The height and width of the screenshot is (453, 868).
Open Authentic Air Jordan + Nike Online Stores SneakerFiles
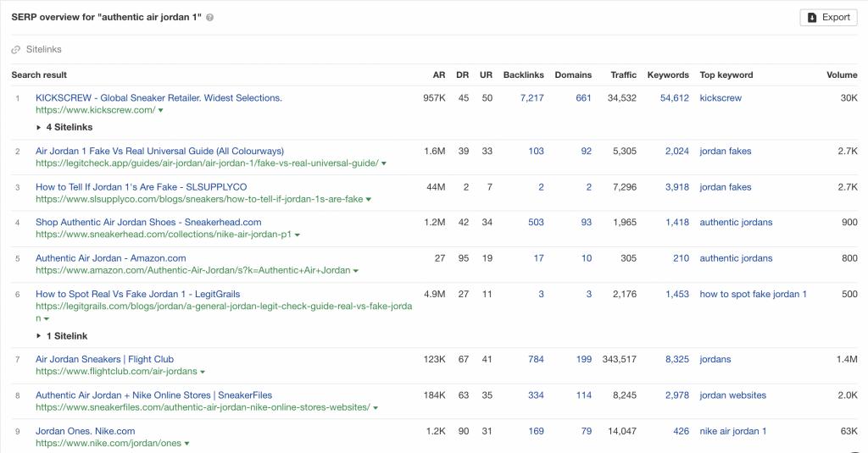click(x=154, y=395)
